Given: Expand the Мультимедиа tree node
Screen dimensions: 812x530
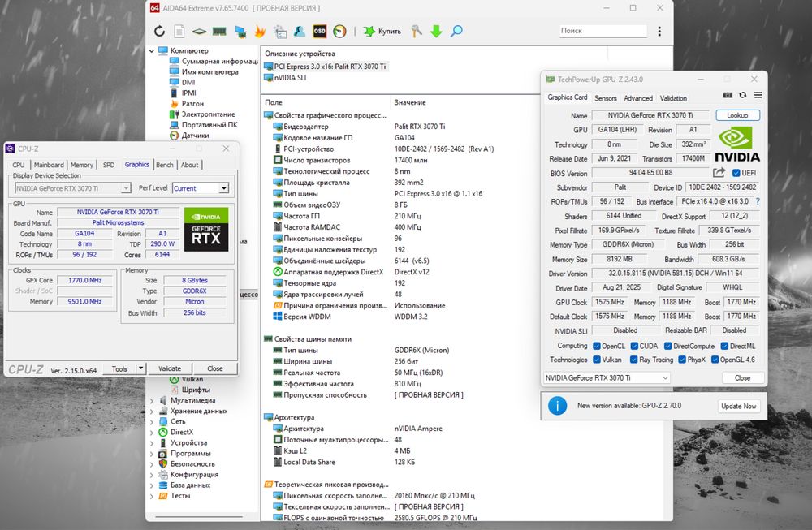Looking at the screenshot, I should tap(151, 401).
